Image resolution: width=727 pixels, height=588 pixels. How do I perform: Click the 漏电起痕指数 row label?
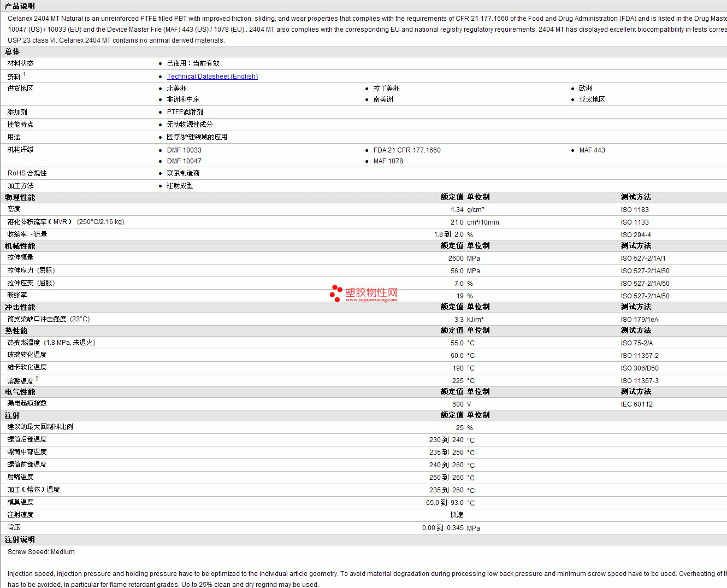27,403
